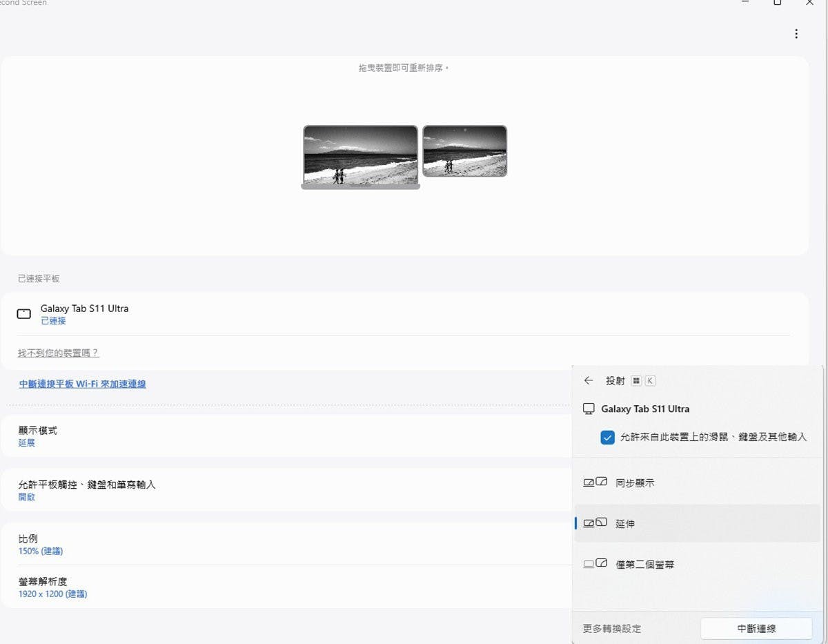828x644 pixels.
Task: Select 延伸 projection mode
Action: (x=698, y=523)
